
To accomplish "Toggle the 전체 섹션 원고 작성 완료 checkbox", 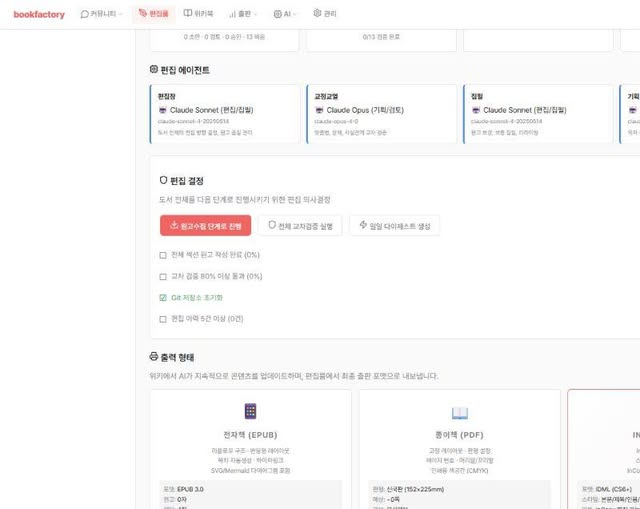I will pyautogui.click(x=163, y=255).
